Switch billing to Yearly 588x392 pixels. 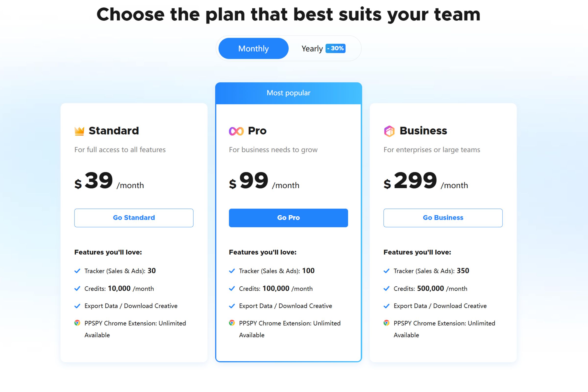pyautogui.click(x=312, y=49)
